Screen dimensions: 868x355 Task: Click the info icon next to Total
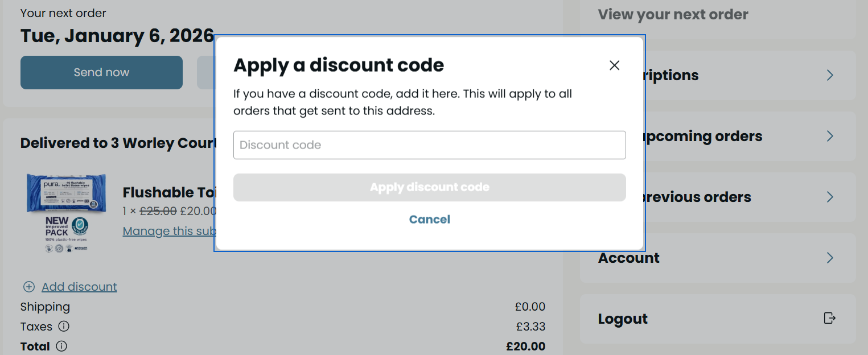tap(61, 346)
